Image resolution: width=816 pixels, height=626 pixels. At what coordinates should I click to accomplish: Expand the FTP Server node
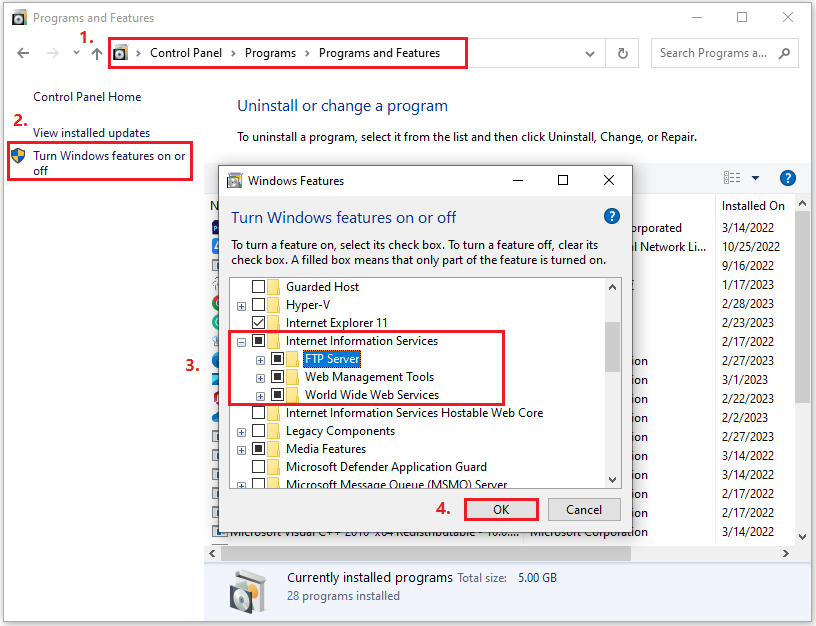260,360
